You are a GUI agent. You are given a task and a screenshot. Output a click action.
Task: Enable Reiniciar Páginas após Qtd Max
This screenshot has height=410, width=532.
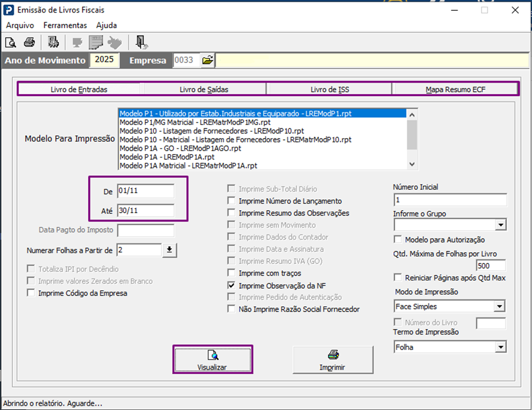397,277
